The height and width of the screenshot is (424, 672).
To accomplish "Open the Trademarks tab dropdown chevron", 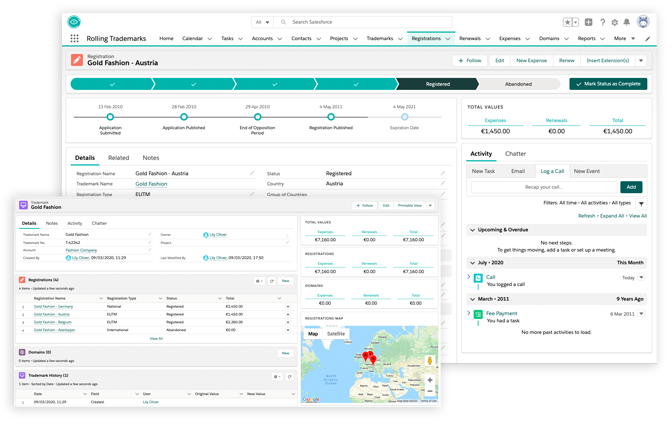I will (400, 39).
